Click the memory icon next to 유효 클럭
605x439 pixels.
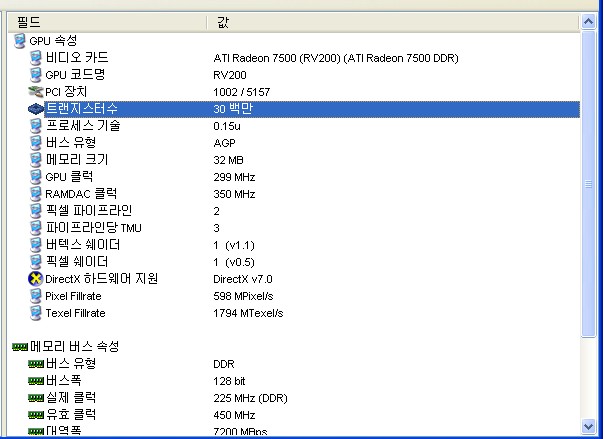pos(36,415)
